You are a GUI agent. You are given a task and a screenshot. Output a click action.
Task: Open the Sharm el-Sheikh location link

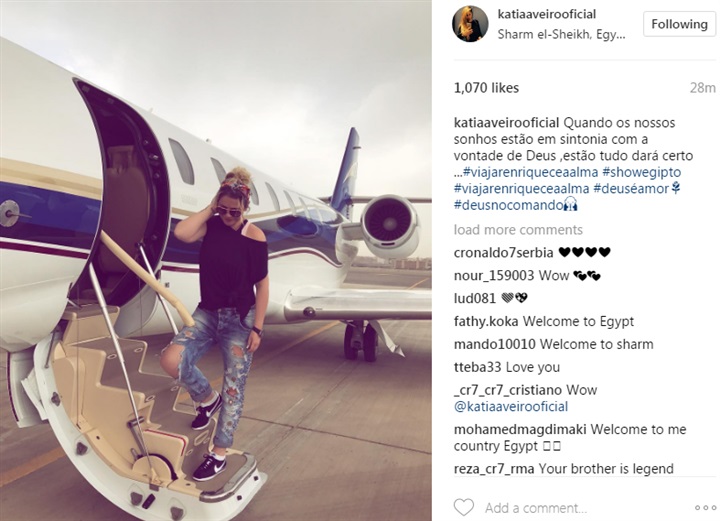coord(561,34)
